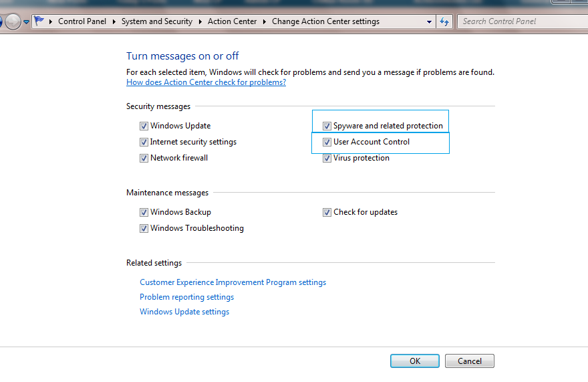Image resolution: width=588 pixels, height=382 pixels.
Task: Open Customer Experience Improvement Program settings
Action: 233,282
